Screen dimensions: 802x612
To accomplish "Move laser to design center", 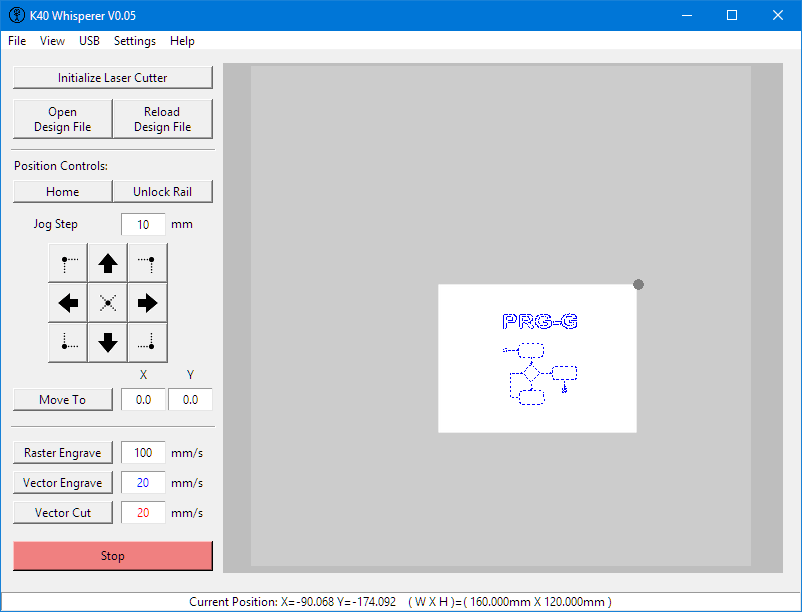I will tap(108, 302).
